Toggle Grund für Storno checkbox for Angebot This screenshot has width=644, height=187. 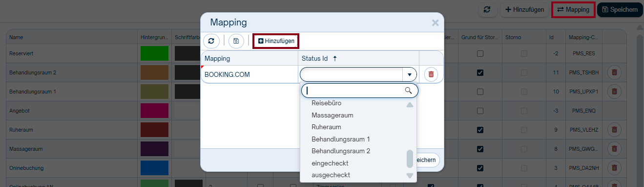pyautogui.click(x=480, y=111)
